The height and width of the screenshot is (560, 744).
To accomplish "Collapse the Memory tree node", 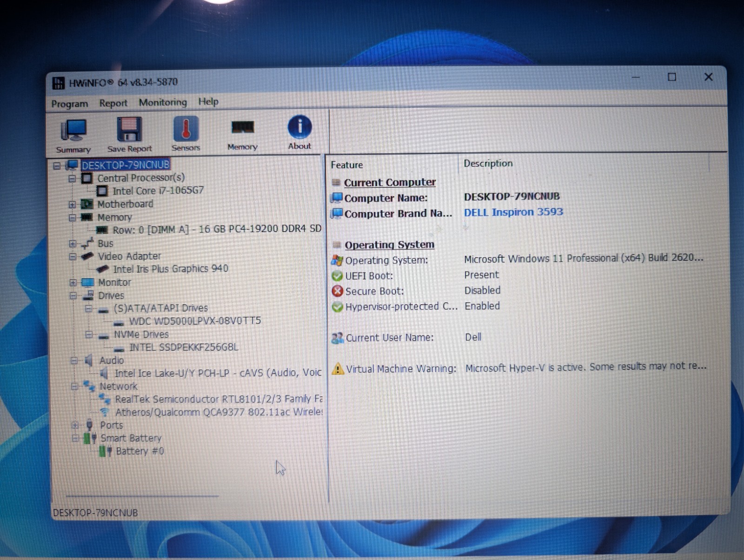I will coord(72,217).
